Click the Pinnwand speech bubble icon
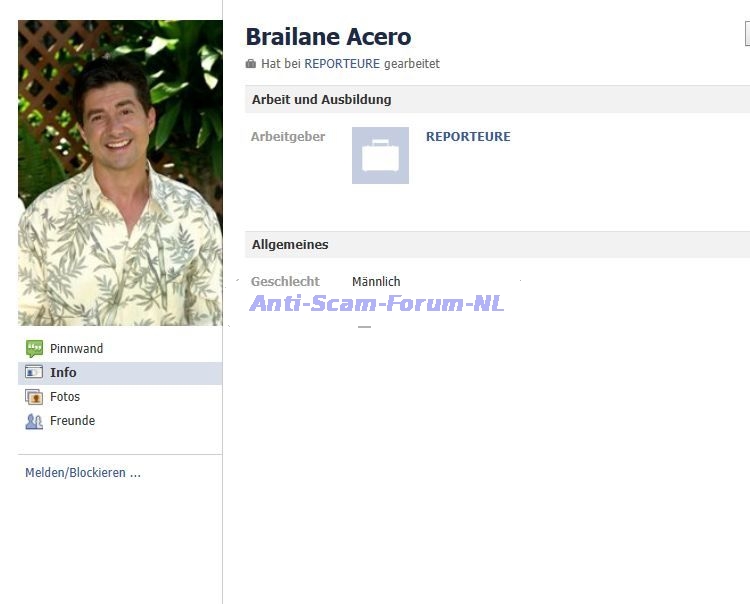Image resolution: width=750 pixels, height=604 pixels. point(34,349)
